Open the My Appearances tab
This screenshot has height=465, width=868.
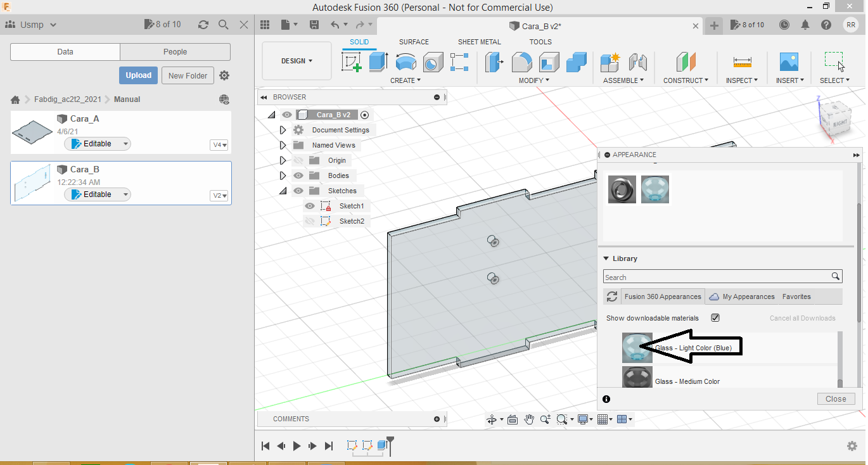748,296
